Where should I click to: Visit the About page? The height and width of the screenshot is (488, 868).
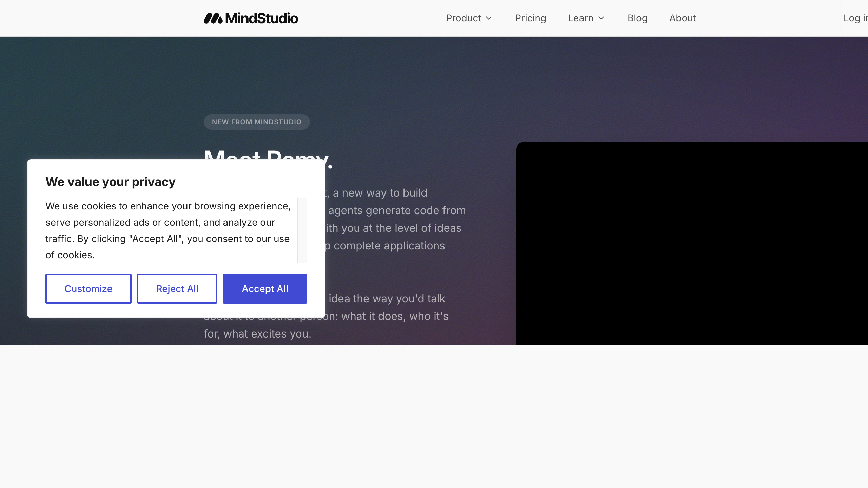tap(682, 18)
